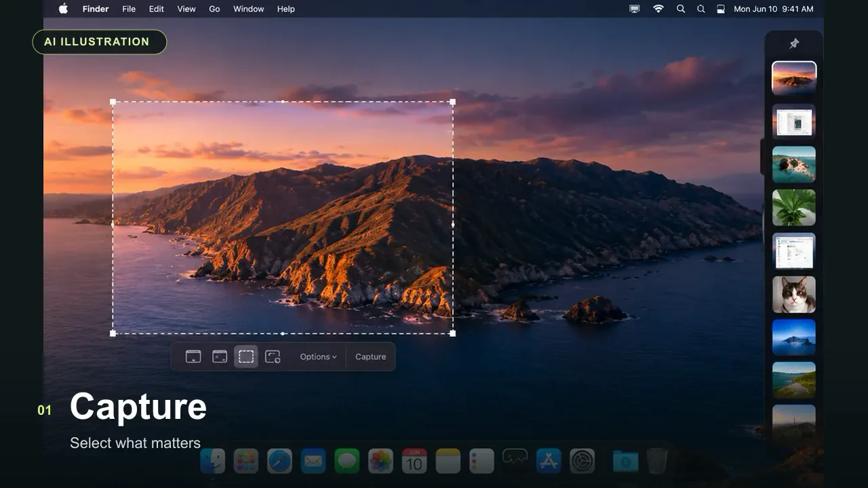Open the Go menu
Image resolution: width=868 pixels, height=488 pixels.
[x=214, y=9]
